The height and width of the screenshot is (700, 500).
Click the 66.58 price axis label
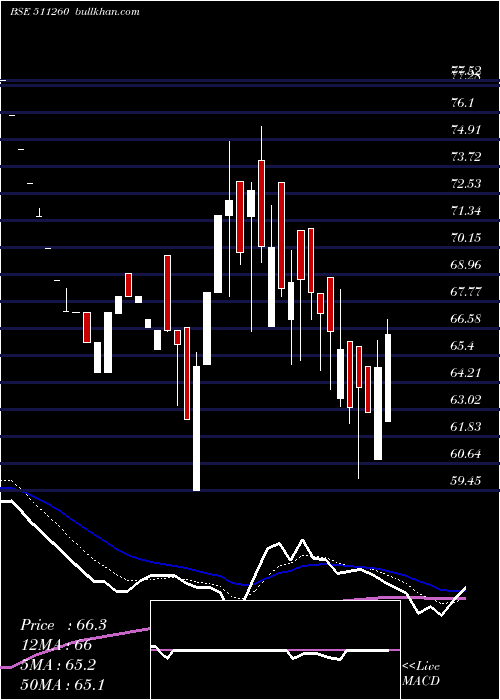pos(466,319)
